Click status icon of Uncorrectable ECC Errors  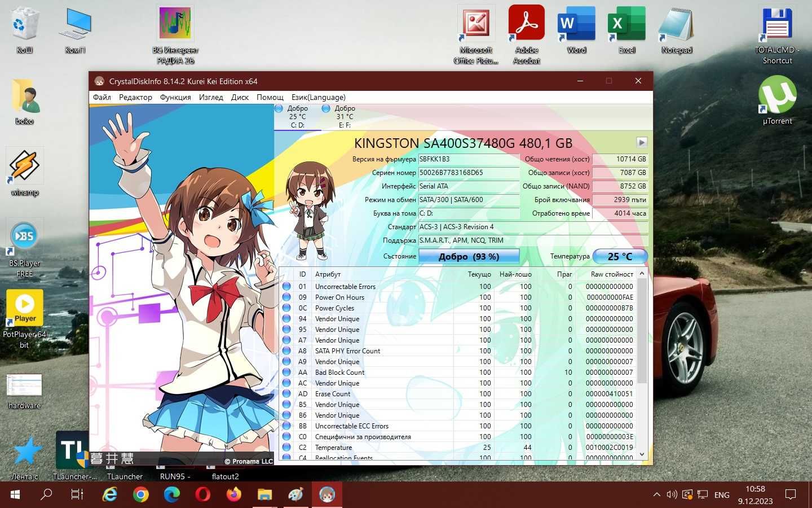pyautogui.click(x=286, y=426)
